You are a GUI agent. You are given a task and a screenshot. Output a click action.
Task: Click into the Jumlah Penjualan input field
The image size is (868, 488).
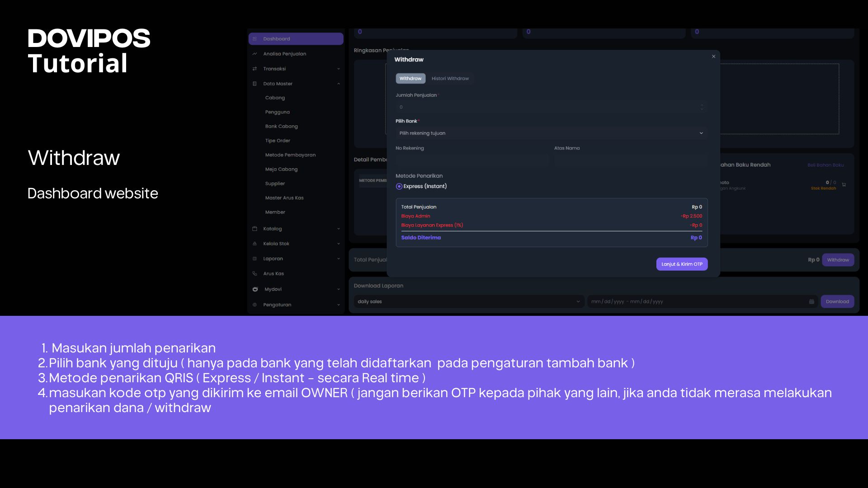(x=542, y=107)
